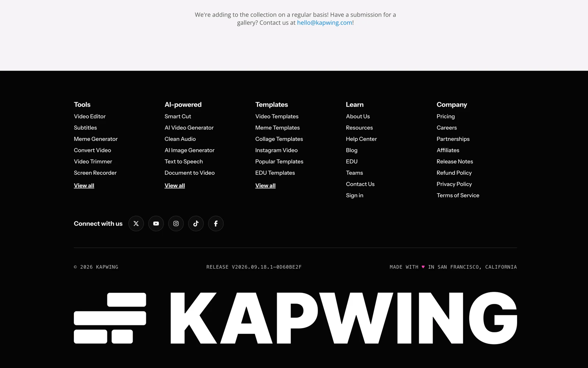This screenshot has width=588, height=368.
Task: Open Careers link
Action: 447,128
